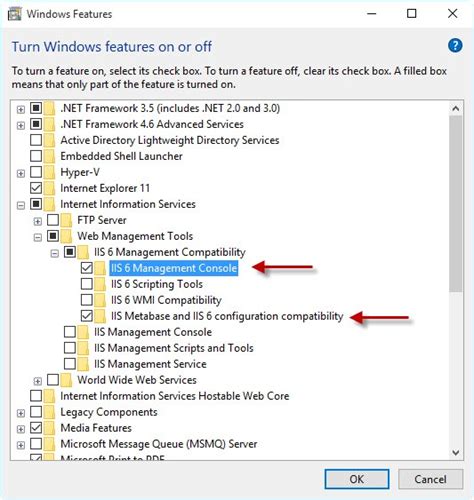Select IIS Metabase and IIS 6 configuration compatibility label
Viewport: 474px width, 500px height.
pos(227,316)
